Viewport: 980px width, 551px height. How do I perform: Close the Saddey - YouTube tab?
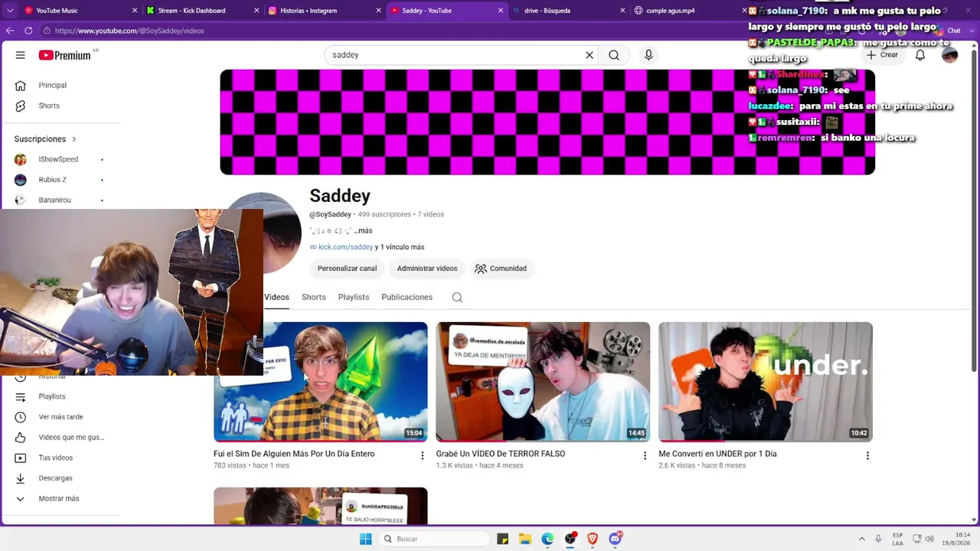coord(501,11)
